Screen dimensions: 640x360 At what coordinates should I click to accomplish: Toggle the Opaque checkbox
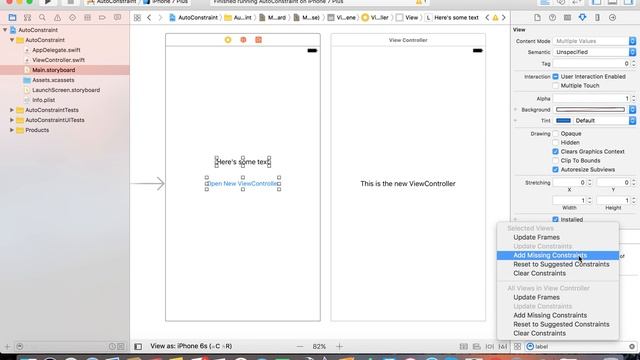tap(555, 133)
